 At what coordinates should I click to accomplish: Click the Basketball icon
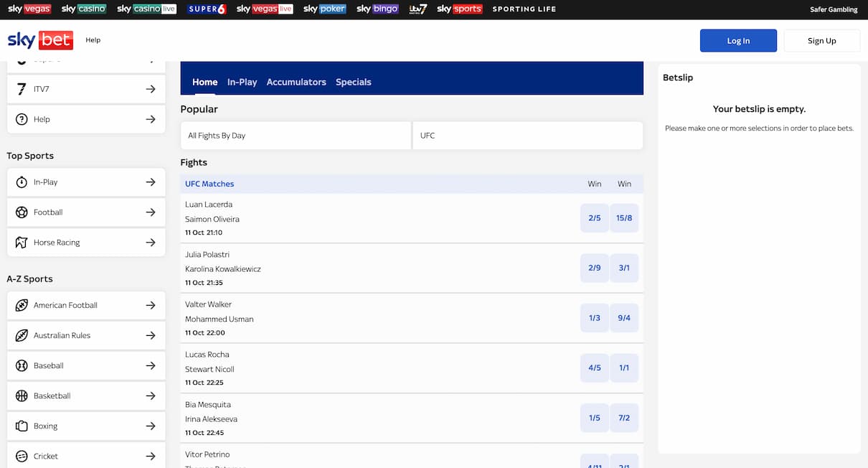pos(22,396)
